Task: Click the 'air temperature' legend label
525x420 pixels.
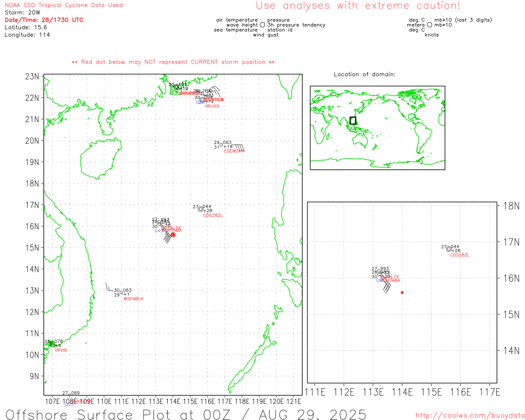Action: [x=237, y=20]
